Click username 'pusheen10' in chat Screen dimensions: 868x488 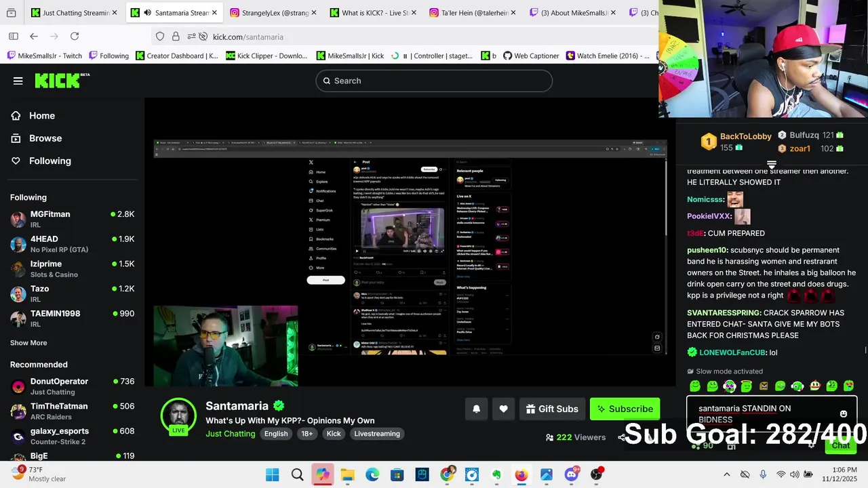coord(707,250)
